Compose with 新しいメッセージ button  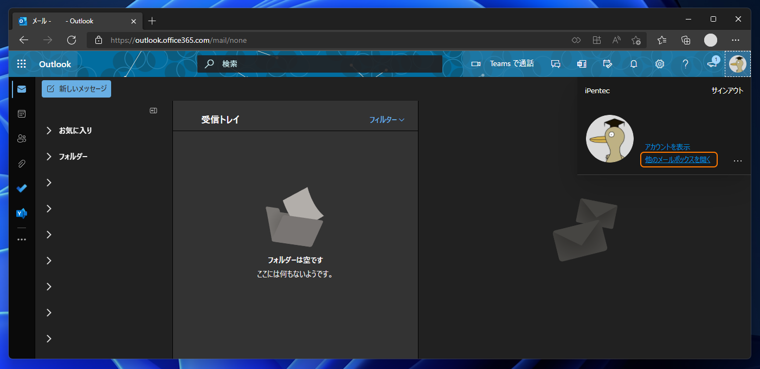click(x=77, y=89)
